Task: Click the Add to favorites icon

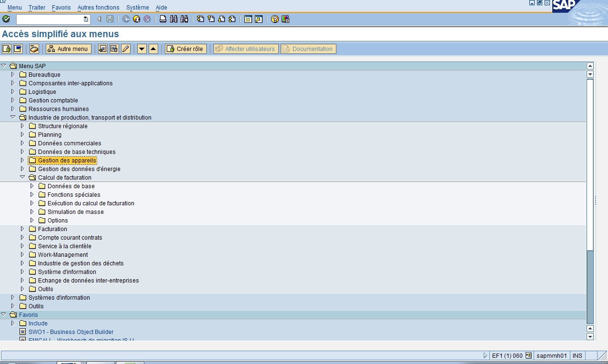Action: 103,49
